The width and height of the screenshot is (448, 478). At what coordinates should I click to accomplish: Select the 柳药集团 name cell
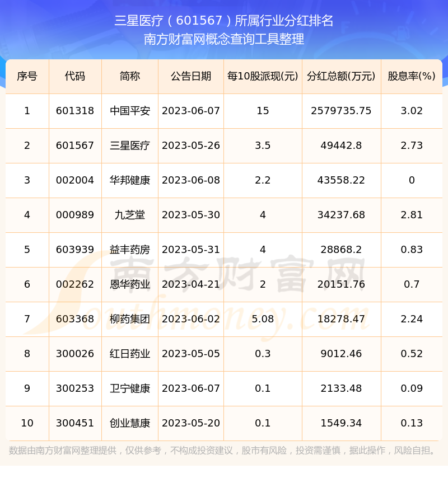[x=130, y=320]
